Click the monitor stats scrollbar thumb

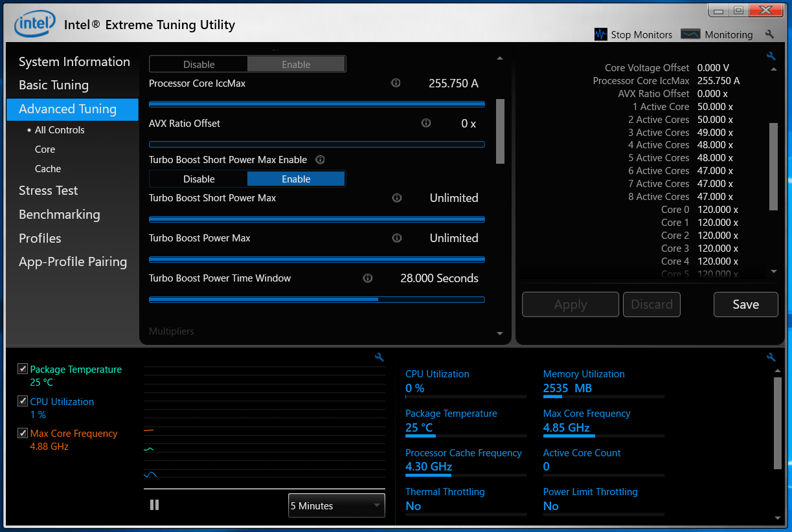[x=778, y=423]
